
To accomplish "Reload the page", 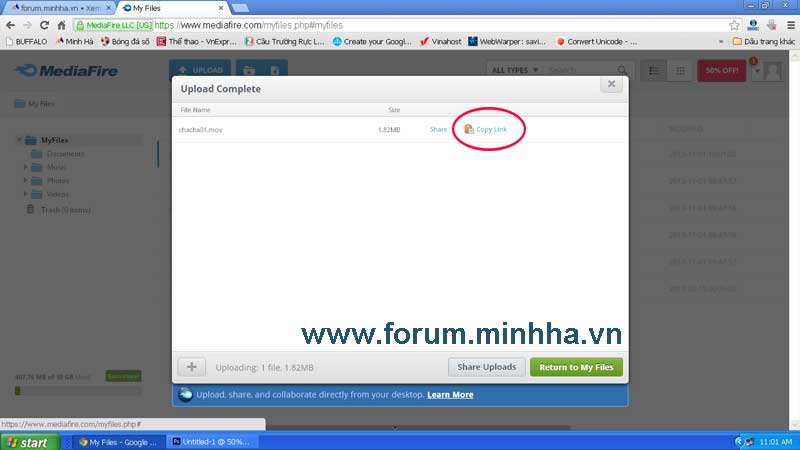I will [x=44, y=25].
